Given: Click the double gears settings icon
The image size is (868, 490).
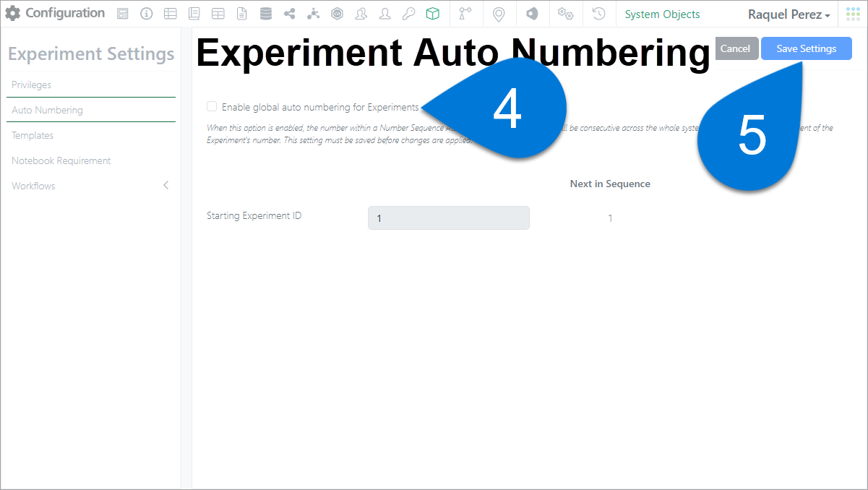Looking at the screenshot, I should (x=566, y=14).
